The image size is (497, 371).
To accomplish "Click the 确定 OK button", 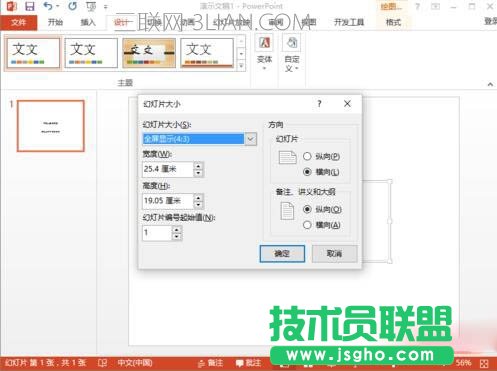I will (282, 254).
